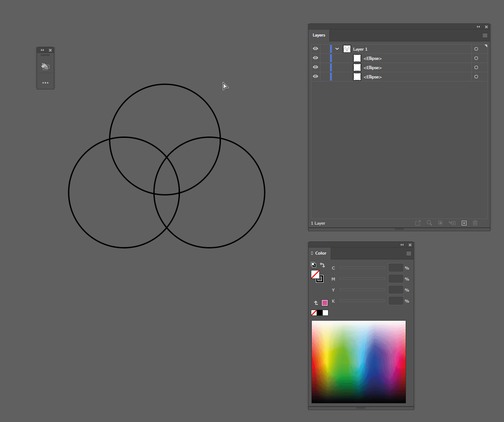504x422 pixels.
Task: Switch to the Color tab
Action: click(321, 253)
